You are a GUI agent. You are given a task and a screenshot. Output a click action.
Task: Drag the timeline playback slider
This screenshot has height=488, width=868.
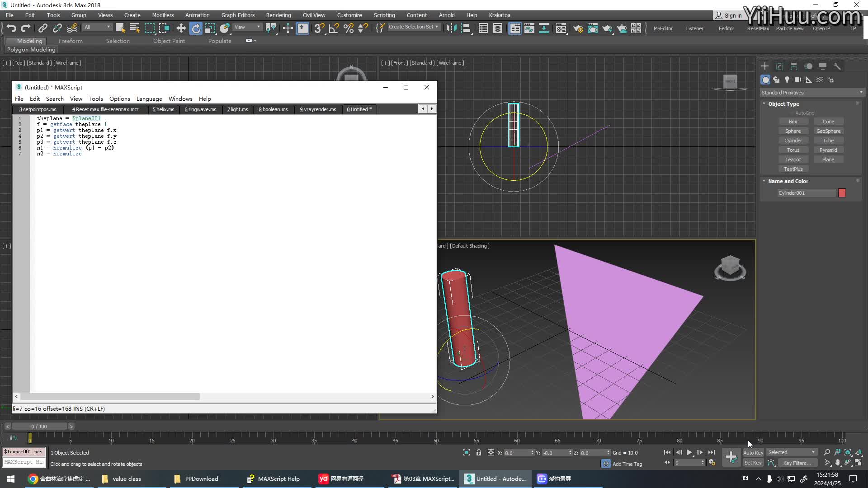(30, 438)
